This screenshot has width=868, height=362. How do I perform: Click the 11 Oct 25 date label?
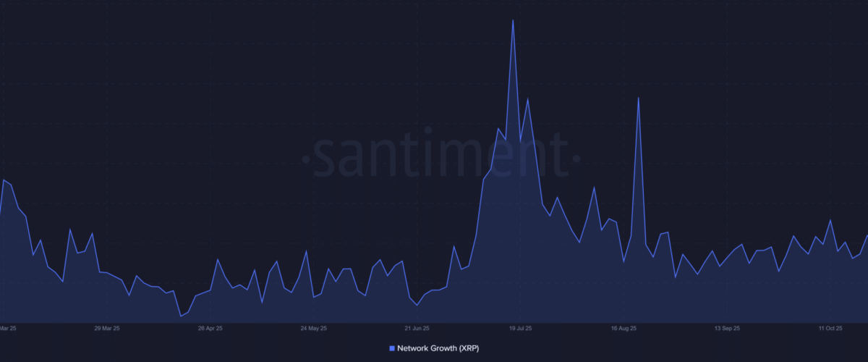click(830, 328)
